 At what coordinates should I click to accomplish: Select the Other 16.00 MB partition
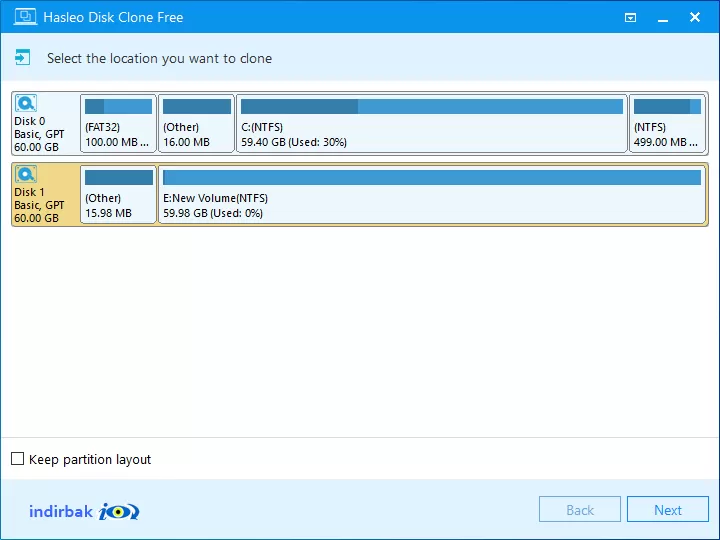click(x=197, y=123)
